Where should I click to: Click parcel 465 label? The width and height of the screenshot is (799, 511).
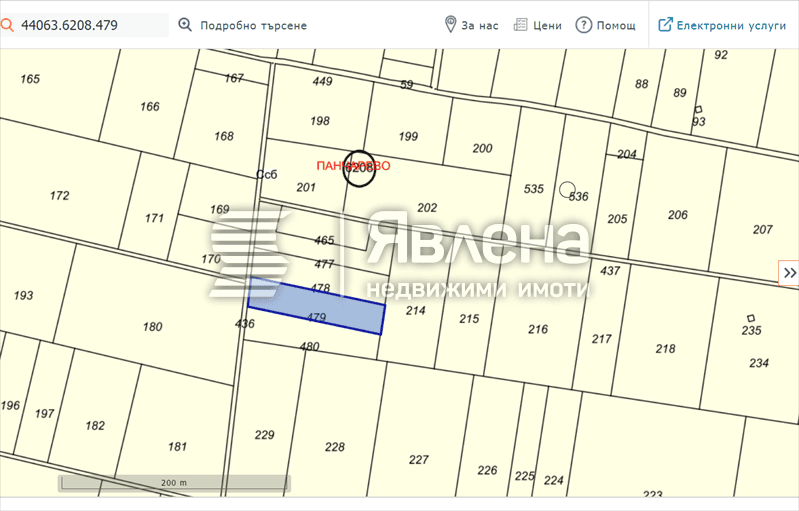[324, 239]
